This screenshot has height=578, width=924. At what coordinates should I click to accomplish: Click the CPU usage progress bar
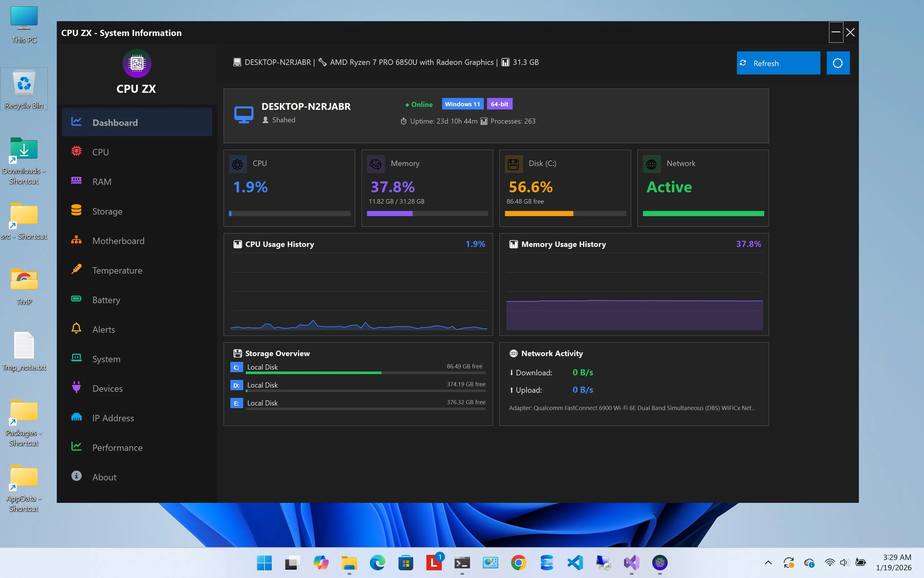pos(289,214)
